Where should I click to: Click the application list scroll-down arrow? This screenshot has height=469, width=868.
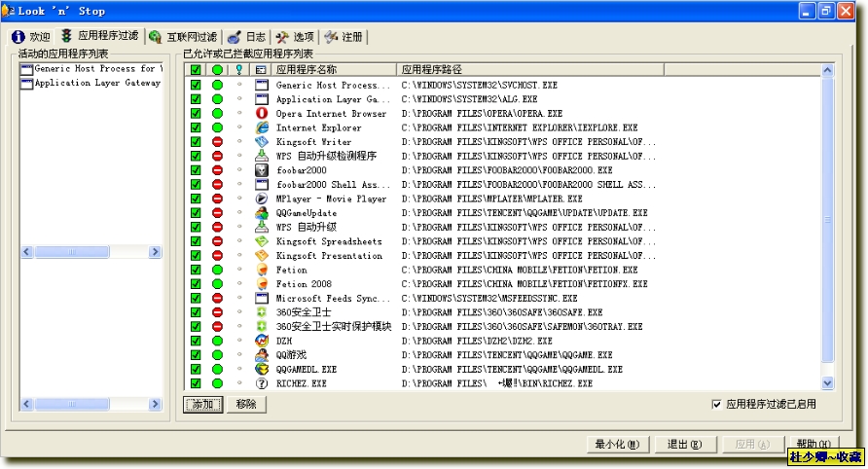pos(827,382)
